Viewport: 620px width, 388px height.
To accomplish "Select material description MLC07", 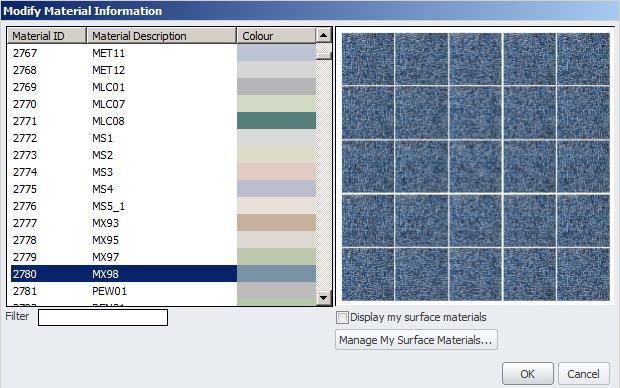I will [x=108, y=104].
